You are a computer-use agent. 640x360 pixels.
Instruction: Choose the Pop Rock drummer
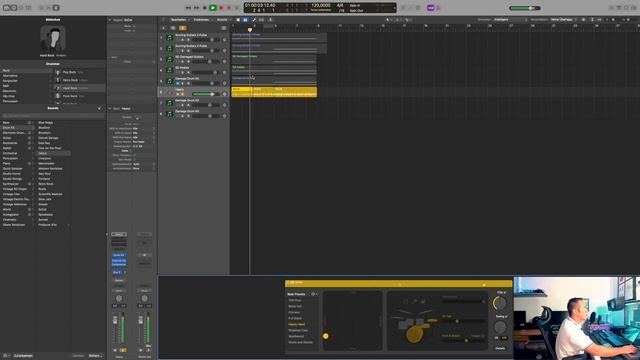[80, 72]
